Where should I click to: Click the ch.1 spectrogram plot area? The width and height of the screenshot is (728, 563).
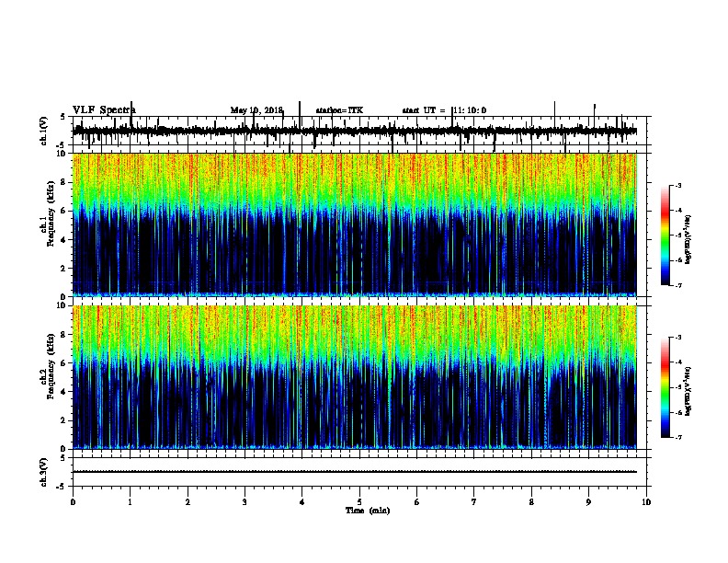pos(355,224)
